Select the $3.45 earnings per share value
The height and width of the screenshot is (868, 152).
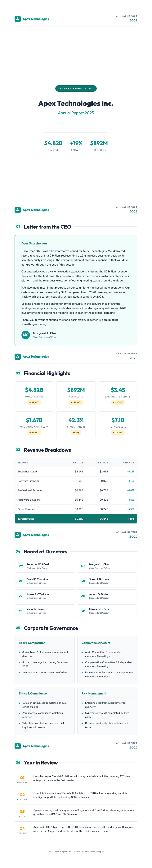tap(118, 390)
